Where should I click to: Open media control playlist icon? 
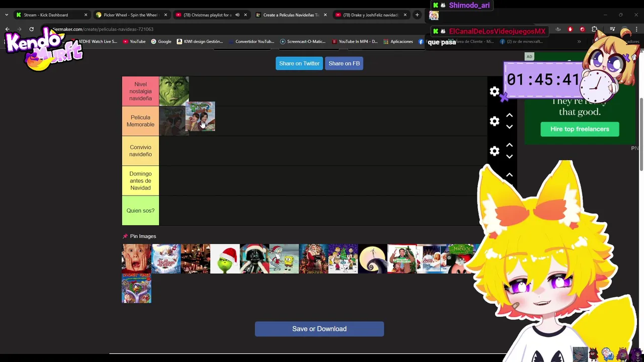612,29
